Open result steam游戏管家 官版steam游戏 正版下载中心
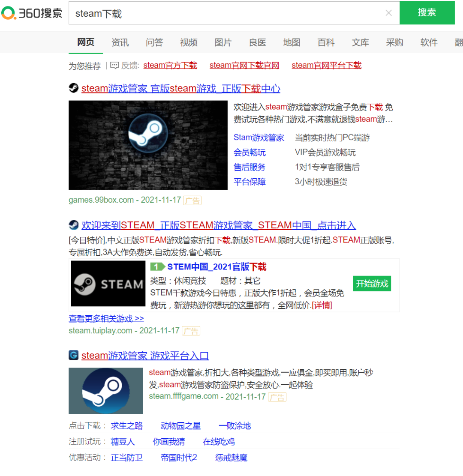Screen dimensions: 463x476 181,88
